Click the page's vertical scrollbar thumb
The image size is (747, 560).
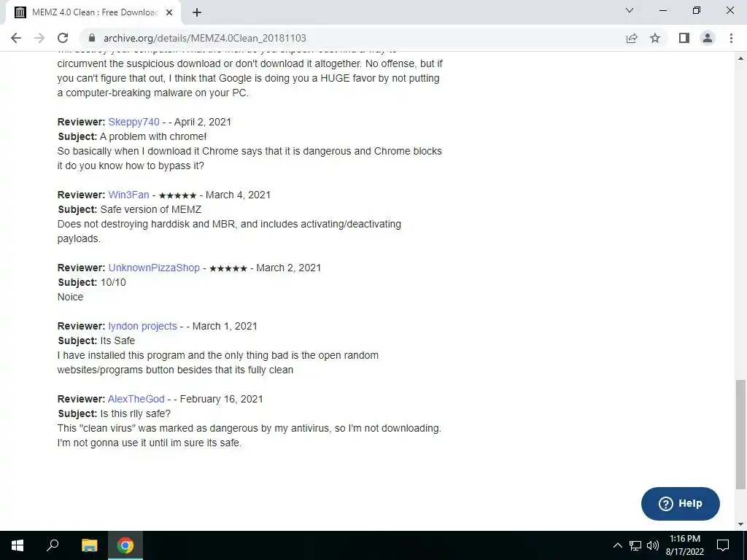point(740,435)
